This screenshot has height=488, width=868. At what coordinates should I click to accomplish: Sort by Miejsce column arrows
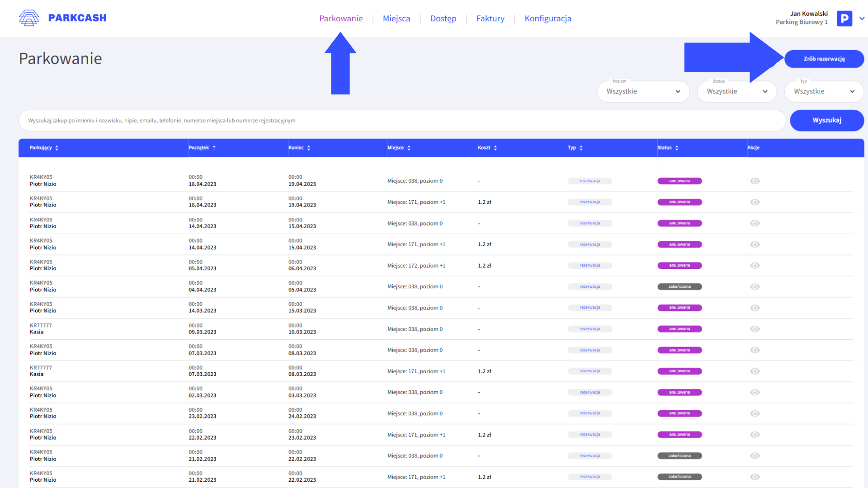coord(409,148)
